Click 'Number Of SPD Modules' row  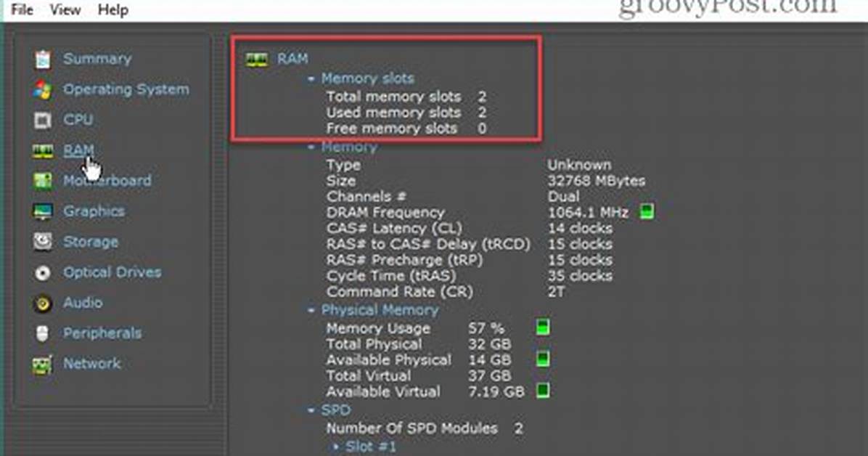point(425,428)
